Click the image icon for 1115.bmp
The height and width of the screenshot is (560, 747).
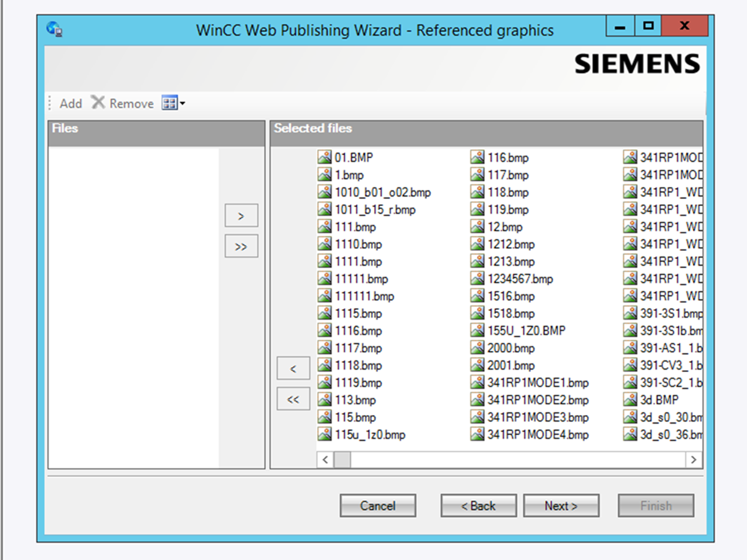324,314
